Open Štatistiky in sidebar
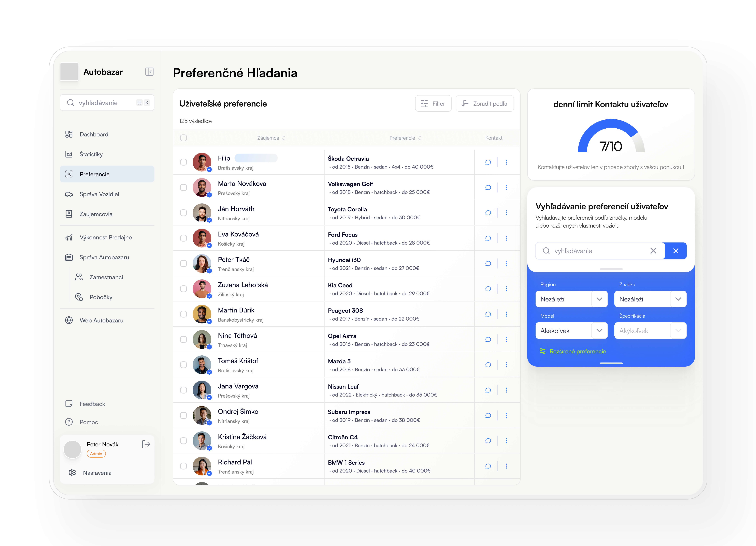The width and height of the screenshot is (756, 546). 91,154
